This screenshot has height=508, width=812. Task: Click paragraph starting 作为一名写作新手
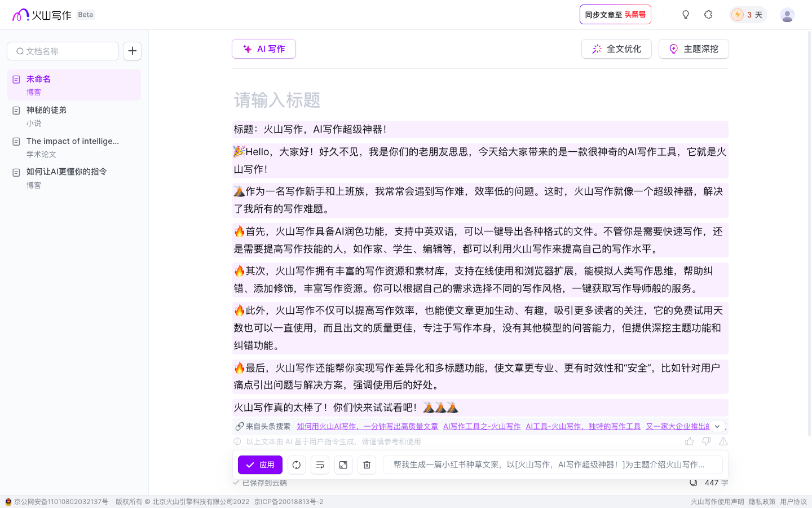(480, 200)
